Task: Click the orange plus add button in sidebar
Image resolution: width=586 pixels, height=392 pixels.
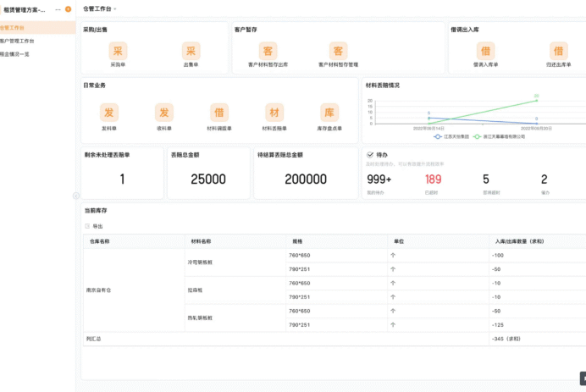Action: pos(68,9)
